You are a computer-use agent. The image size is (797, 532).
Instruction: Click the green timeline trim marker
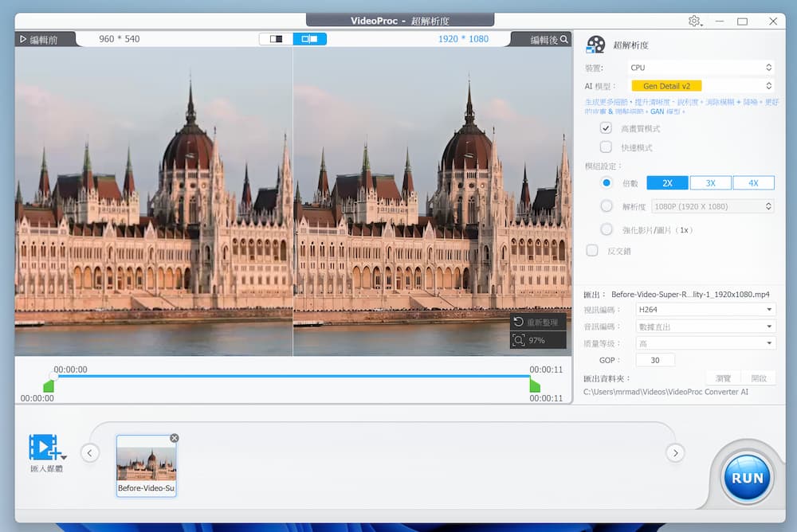point(49,385)
